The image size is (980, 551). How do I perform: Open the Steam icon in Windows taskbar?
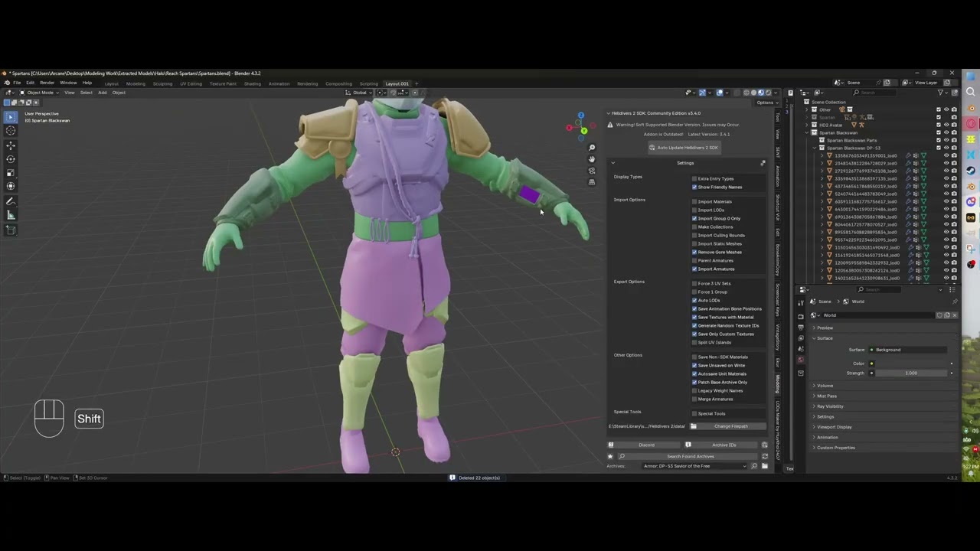(971, 171)
